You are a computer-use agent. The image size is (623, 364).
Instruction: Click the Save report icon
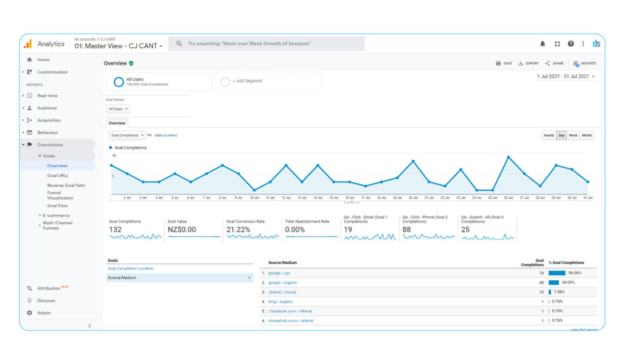tap(499, 63)
